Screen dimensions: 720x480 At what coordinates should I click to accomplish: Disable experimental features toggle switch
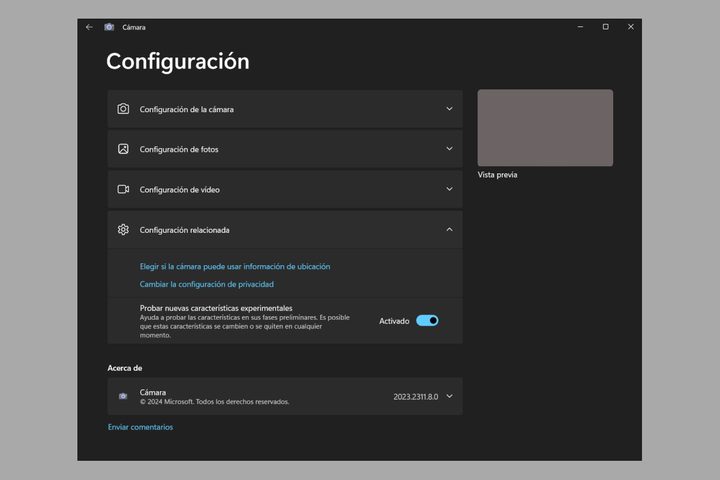click(x=427, y=321)
